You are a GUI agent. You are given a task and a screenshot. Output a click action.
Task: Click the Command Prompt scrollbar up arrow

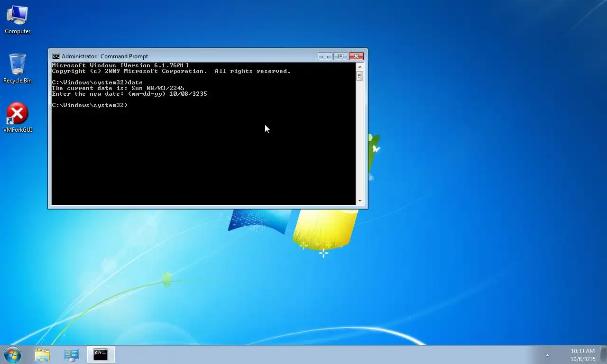360,66
